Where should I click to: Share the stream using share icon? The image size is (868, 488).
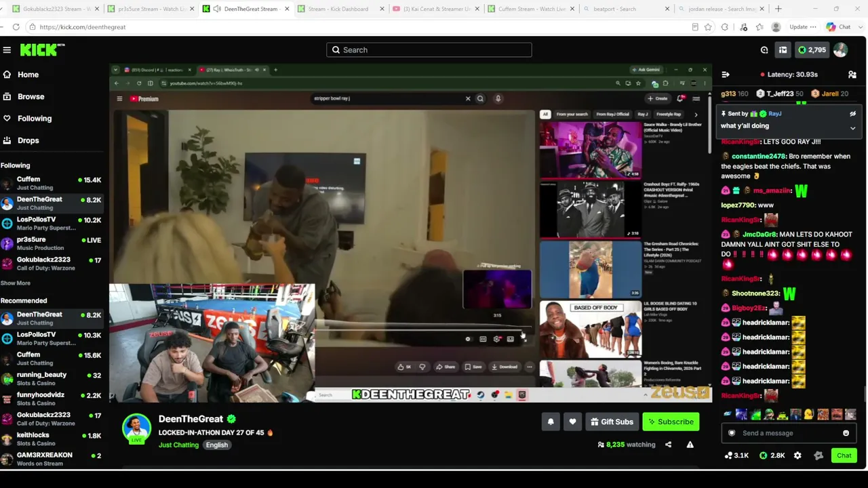(668, 445)
